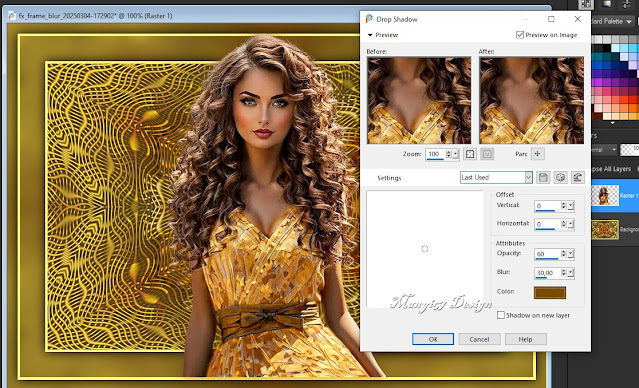The height and width of the screenshot is (388, 639).
Task: Click the Raster 1 layer name
Action: click(x=629, y=196)
